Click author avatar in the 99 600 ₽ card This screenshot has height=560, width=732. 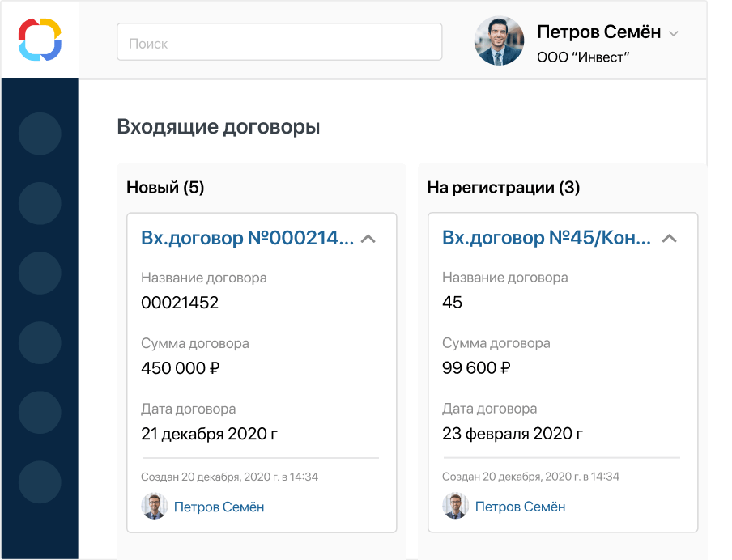pos(455,506)
